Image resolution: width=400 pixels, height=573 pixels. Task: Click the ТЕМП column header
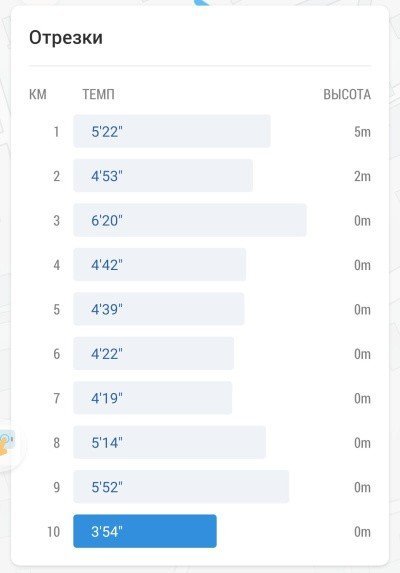pyautogui.click(x=98, y=94)
